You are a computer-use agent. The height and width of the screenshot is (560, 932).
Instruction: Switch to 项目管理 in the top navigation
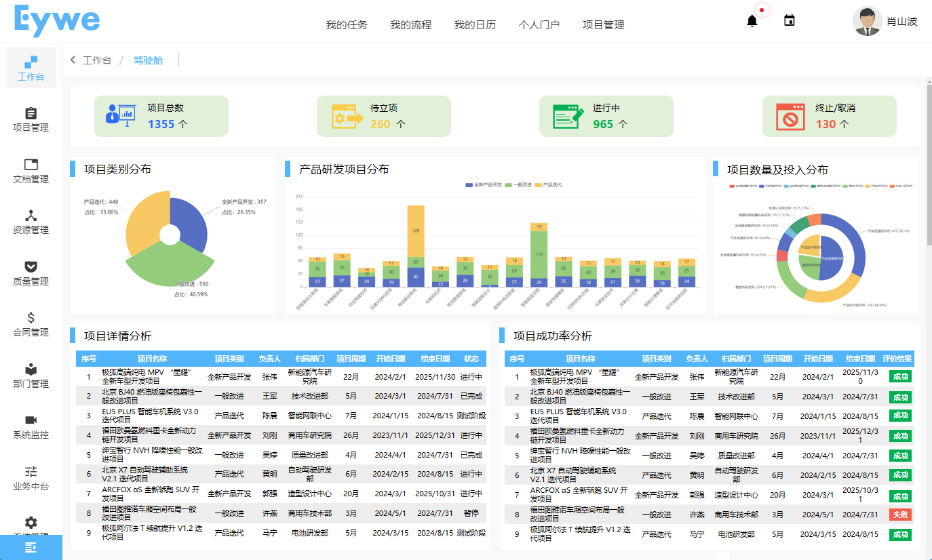tap(603, 25)
